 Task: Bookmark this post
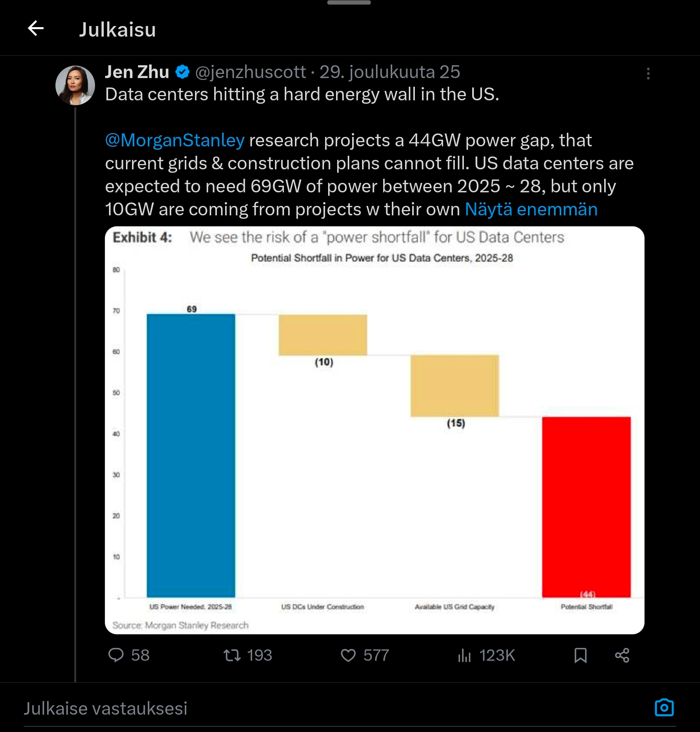pyautogui.click(x=580, y=655)
